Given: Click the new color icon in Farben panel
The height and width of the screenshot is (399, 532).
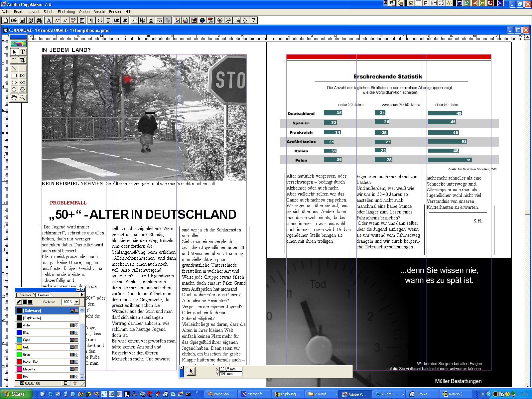Looking at the screenshot, I should (66, 383).
